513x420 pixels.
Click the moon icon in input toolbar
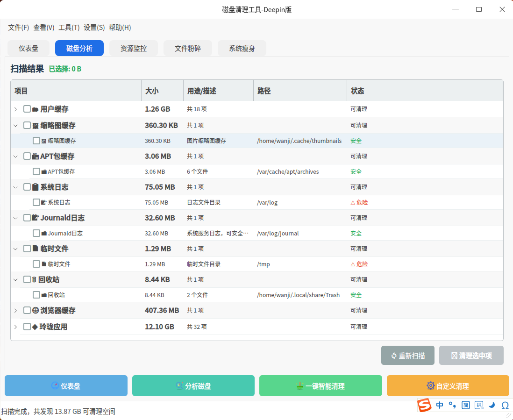pyautogui.click(x=492, y=405)
